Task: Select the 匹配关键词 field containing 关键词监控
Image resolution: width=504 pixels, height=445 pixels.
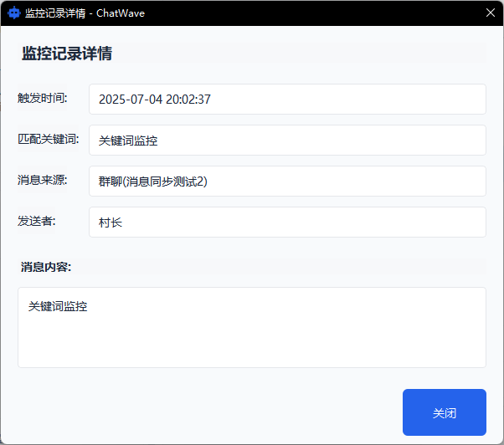Action: tap(287, 140)
